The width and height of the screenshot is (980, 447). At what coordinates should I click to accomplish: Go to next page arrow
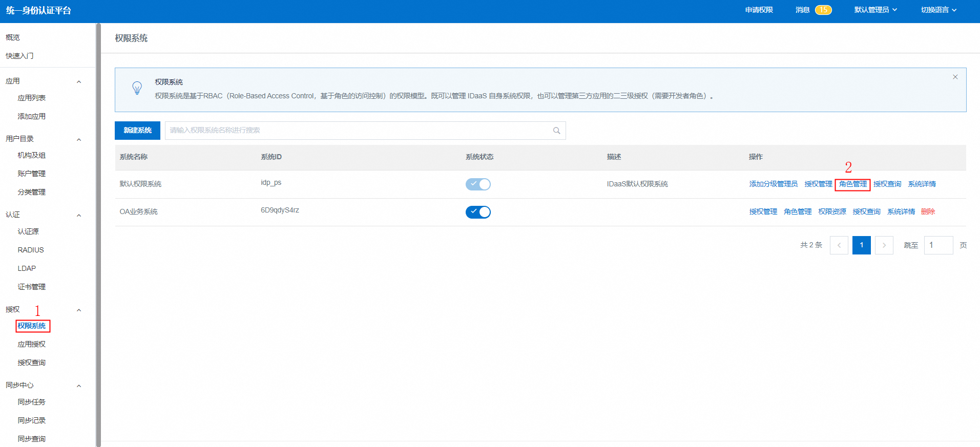tap(884, 245)
